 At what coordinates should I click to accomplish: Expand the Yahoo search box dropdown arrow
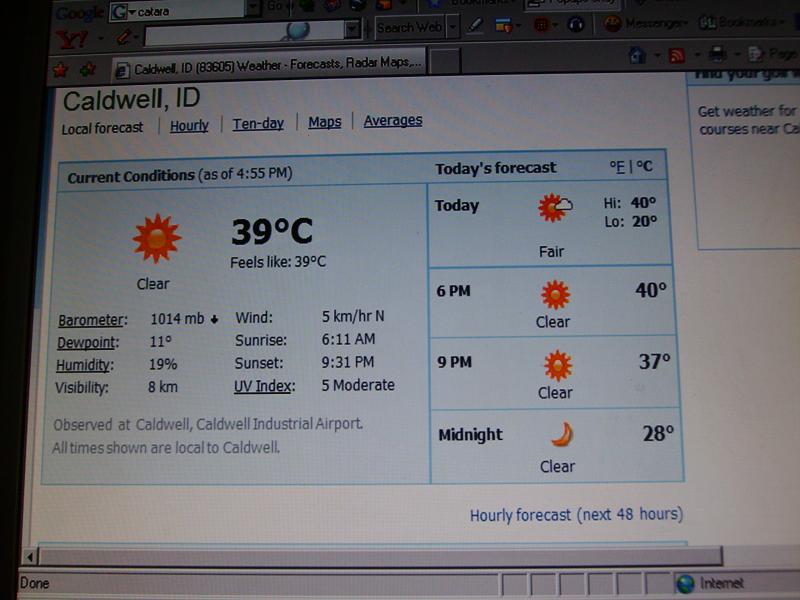click(x=351, y=30)
